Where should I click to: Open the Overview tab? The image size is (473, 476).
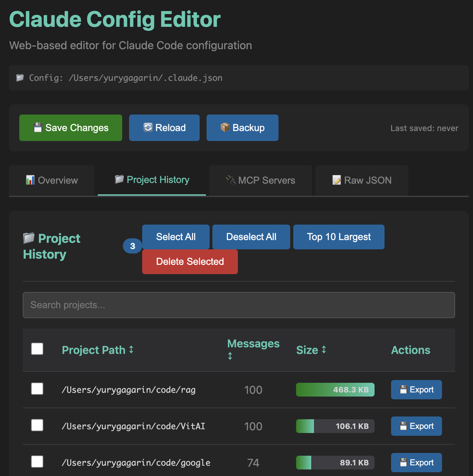52,180
